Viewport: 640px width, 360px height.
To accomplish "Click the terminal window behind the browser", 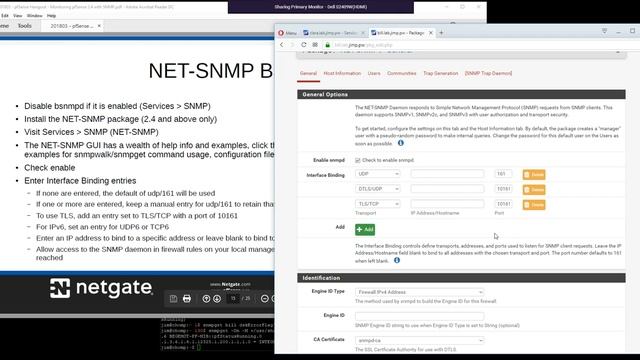I will 217,335.
